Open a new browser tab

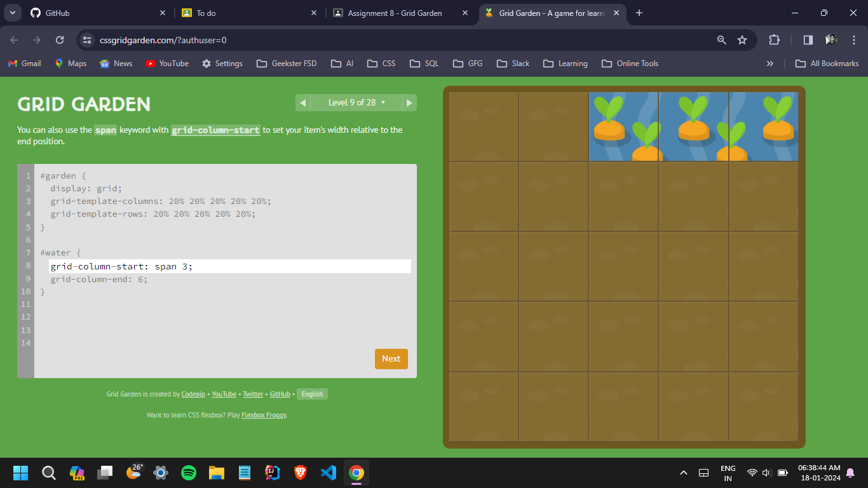(x=639, y=13)
